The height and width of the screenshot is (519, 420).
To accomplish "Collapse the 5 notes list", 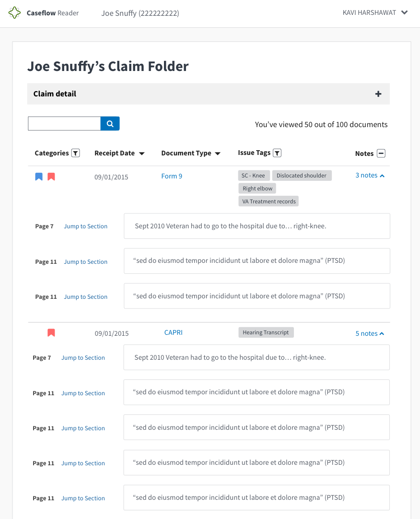I will pyautogui.click(x=370, y=333).
